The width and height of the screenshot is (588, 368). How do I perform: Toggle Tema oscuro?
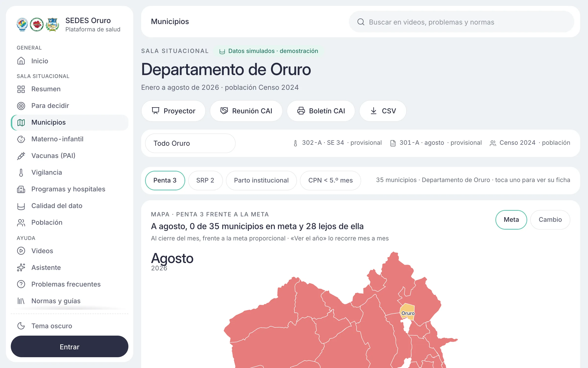(70, 326)
